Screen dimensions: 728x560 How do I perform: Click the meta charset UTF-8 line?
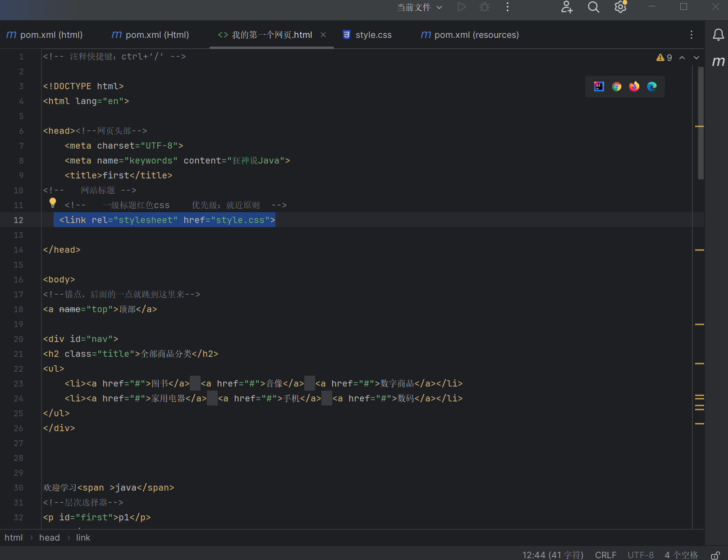124,146
